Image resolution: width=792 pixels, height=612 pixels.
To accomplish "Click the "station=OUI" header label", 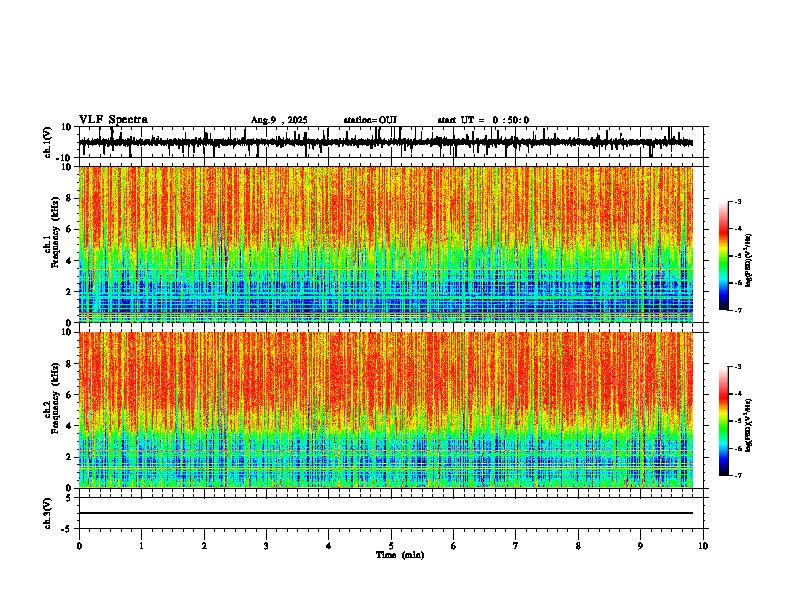I will click(370, 120).
